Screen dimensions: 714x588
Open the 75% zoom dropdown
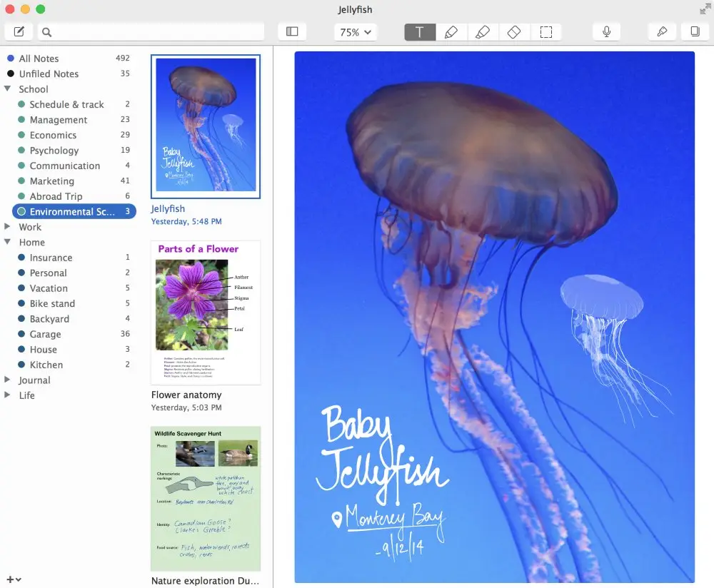[355, 32]
